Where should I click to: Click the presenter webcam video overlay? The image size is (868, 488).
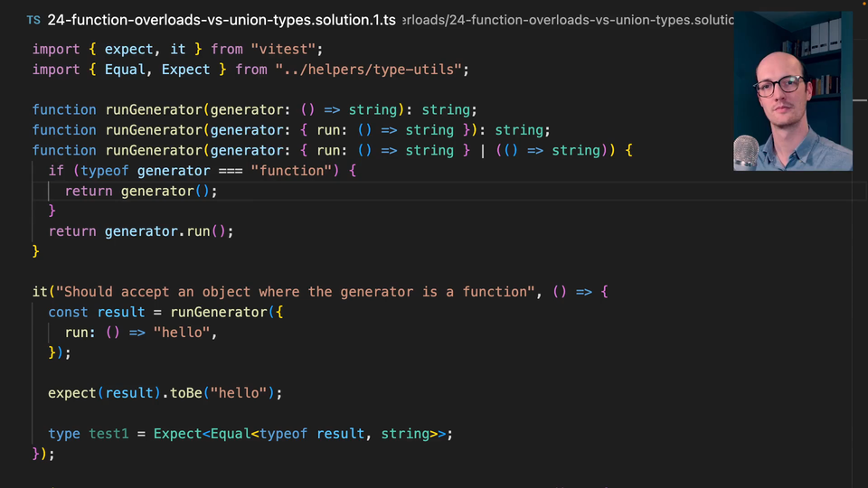coord(792,91)
